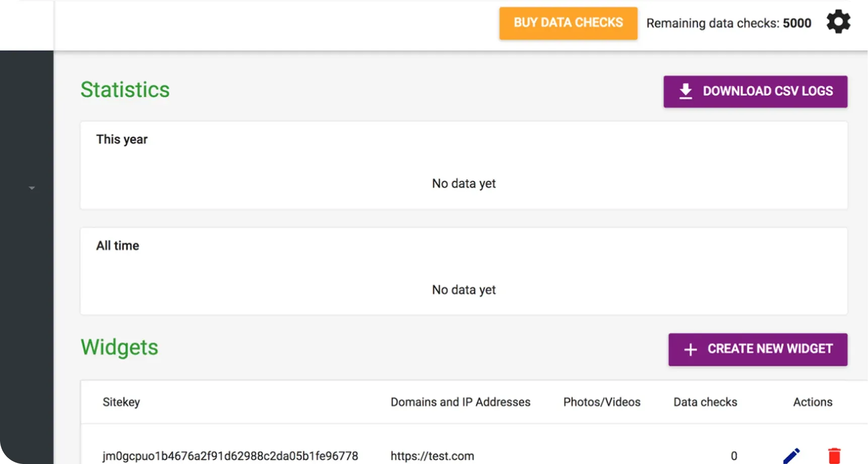868x464 pixels.
Task: Select the This year statistics card
Action: 464,165
